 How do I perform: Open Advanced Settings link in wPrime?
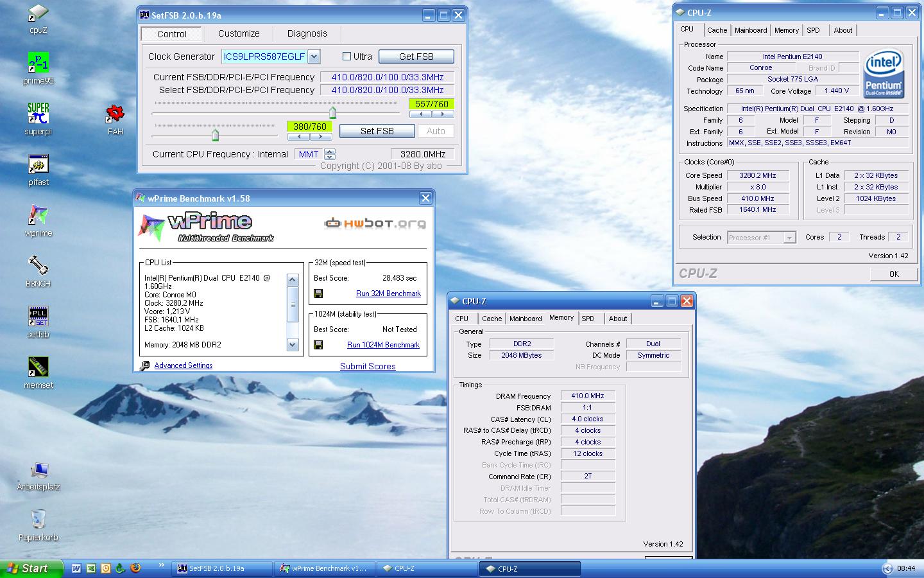point(184,365)
